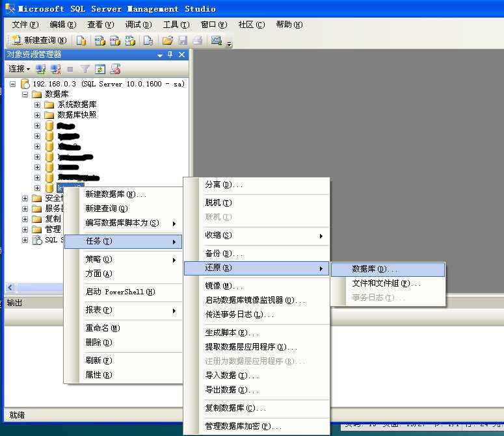Viewport: 504px width, 436px height.
Task: Expand the 系统数据库 folder
Action: point(37,105)
